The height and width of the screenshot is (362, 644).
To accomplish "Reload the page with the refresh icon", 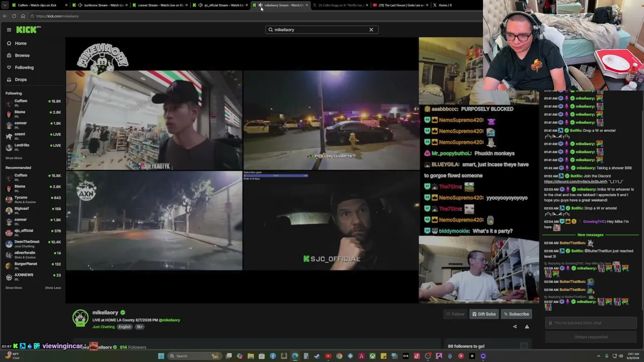I will pos(14,16).
